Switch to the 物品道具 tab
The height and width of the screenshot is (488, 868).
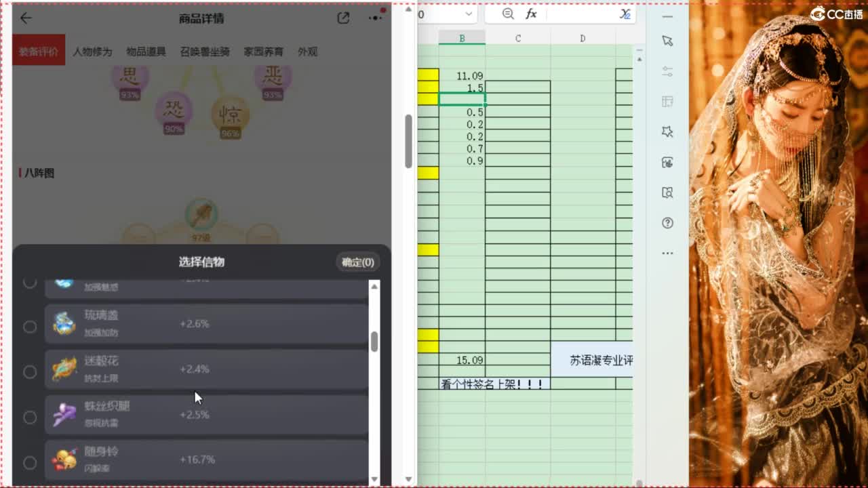pos(146,52)
